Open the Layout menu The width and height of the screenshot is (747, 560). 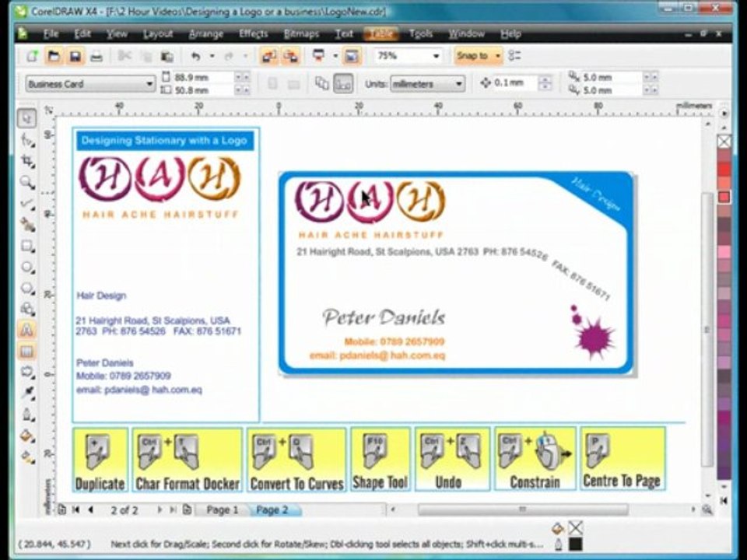158,33
